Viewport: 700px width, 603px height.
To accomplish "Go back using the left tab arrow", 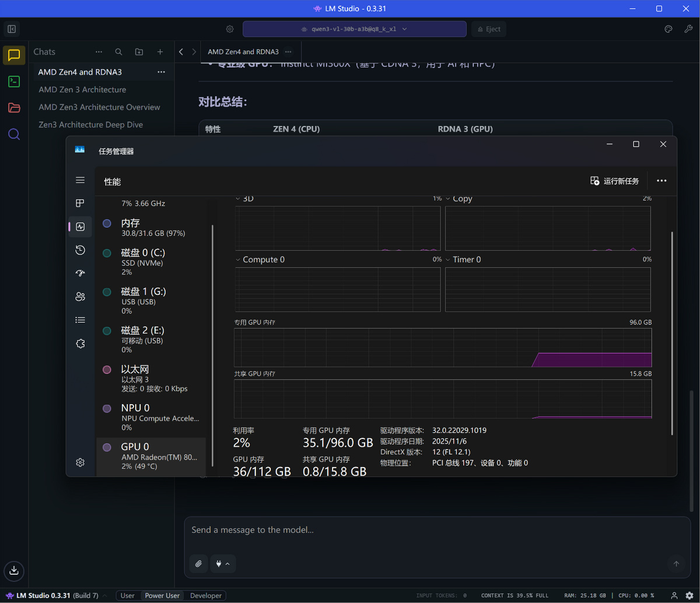I will tap(181, 52).
